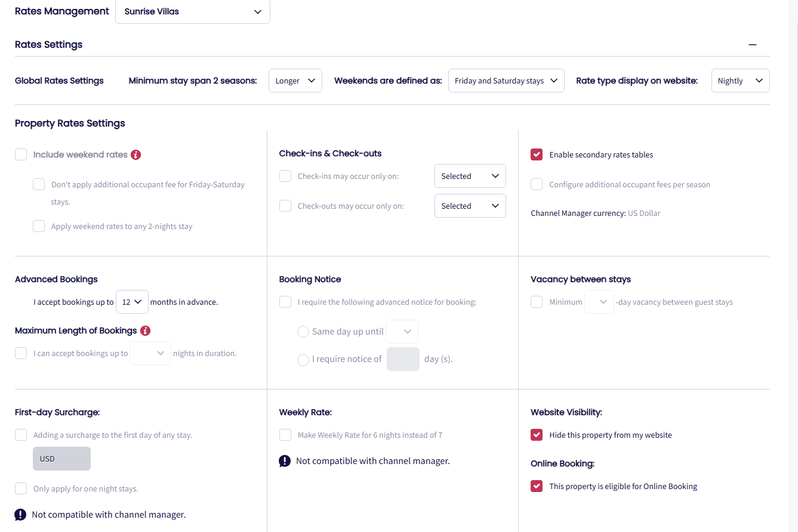798x532 pixels.
Task: Click the USD surcharge amount field
Action: [x=61, y=459]
